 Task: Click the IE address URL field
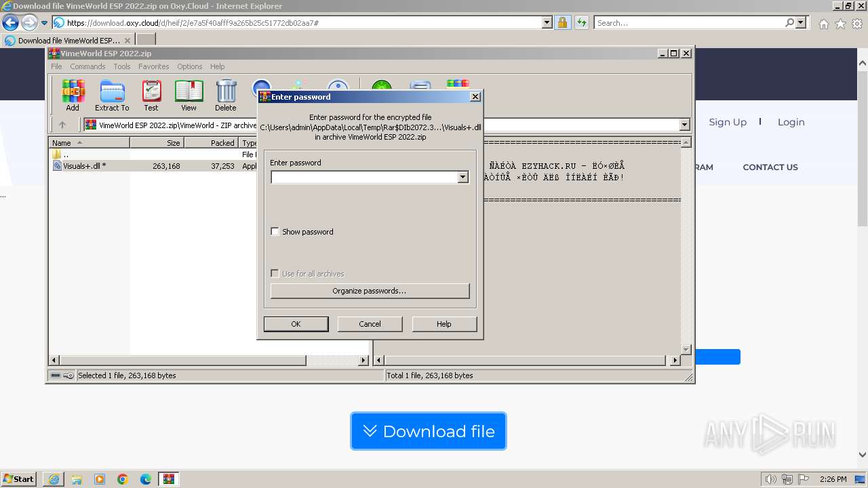(304, 23)
